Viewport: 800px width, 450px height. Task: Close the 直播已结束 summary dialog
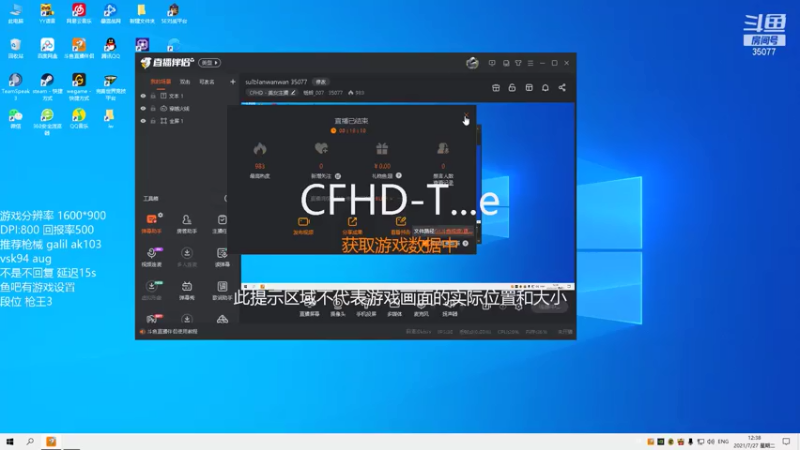[x=466, y=114]
